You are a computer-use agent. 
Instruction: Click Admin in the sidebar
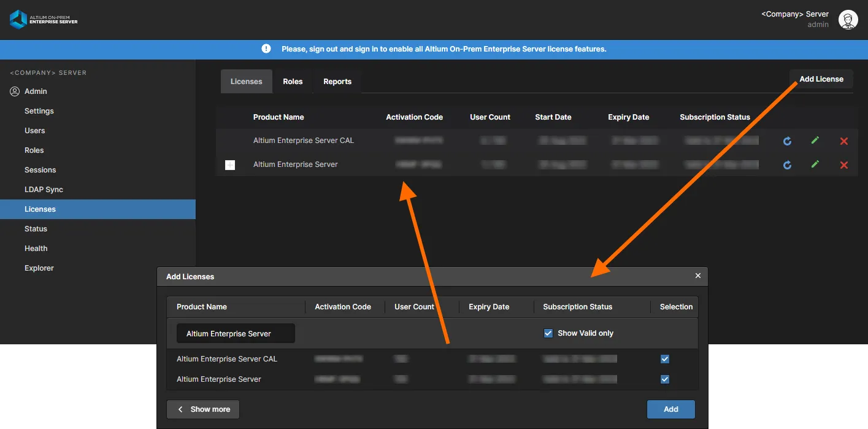click(x=36, y=91)
